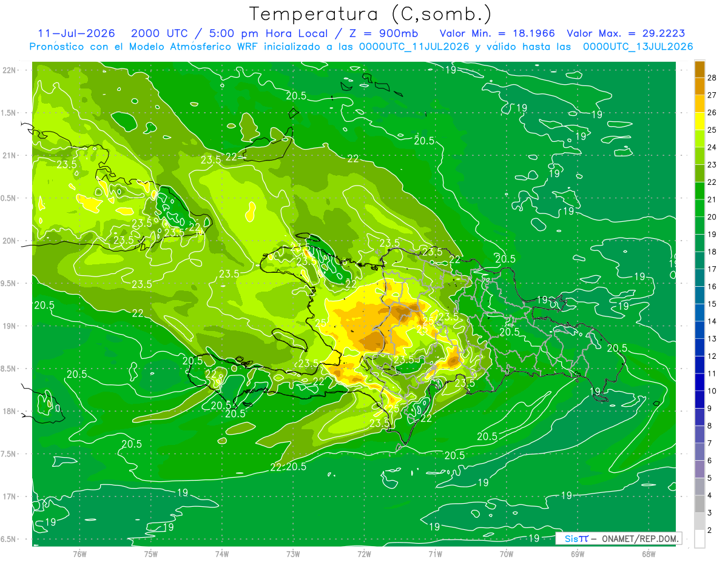The height and width of the screenshot is (562, 728).
Task: Click 'Valor Min. = 18.1966' text
Action: 497,34
